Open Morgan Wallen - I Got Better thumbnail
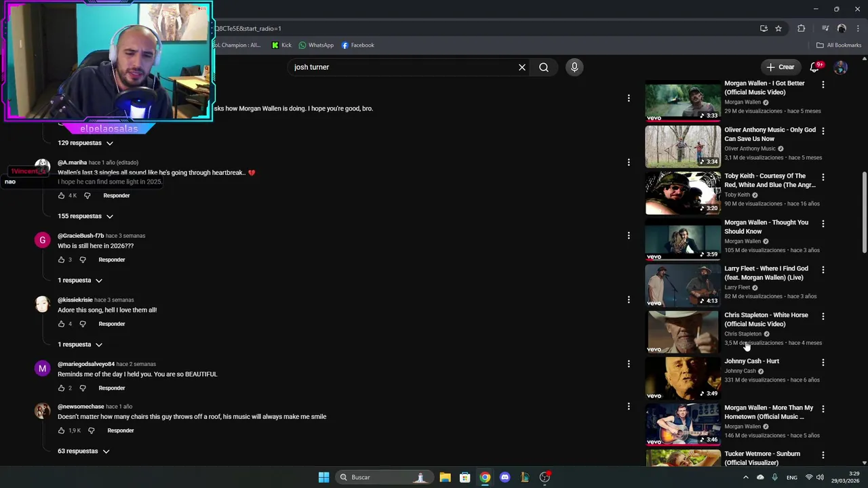868x488 pixels. (683, 101)
